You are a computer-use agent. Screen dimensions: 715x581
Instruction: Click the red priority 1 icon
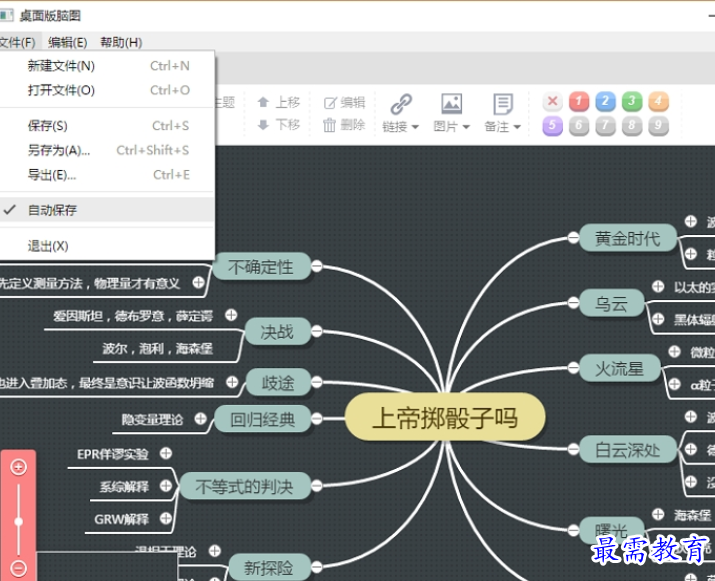point(579,101)
